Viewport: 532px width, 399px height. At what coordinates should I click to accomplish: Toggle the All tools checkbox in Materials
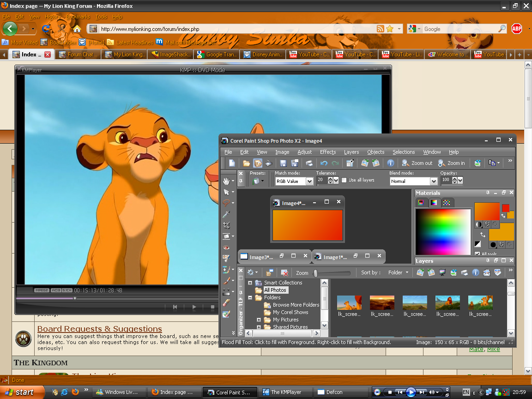point(478,254)
